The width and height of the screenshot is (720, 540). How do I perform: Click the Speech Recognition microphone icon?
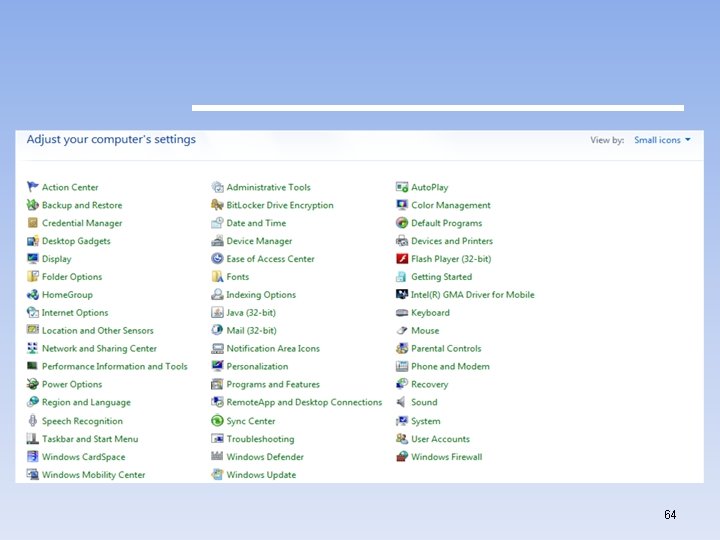pos(33,421)
